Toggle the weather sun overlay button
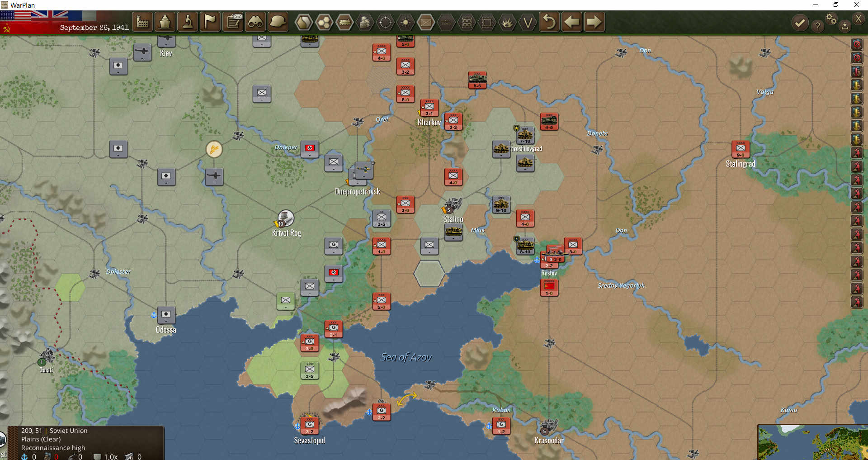 click(406, 22)
